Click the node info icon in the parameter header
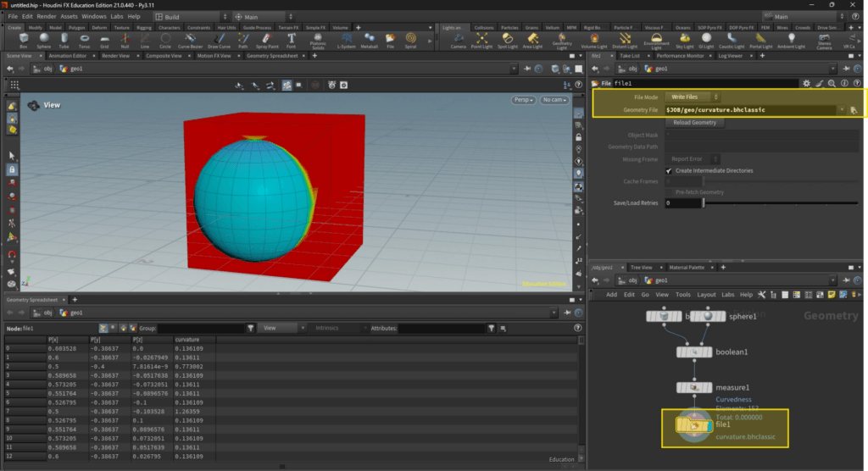Viewport: 868px width, 471px height. pyautogui.click(x=845, y=83)
